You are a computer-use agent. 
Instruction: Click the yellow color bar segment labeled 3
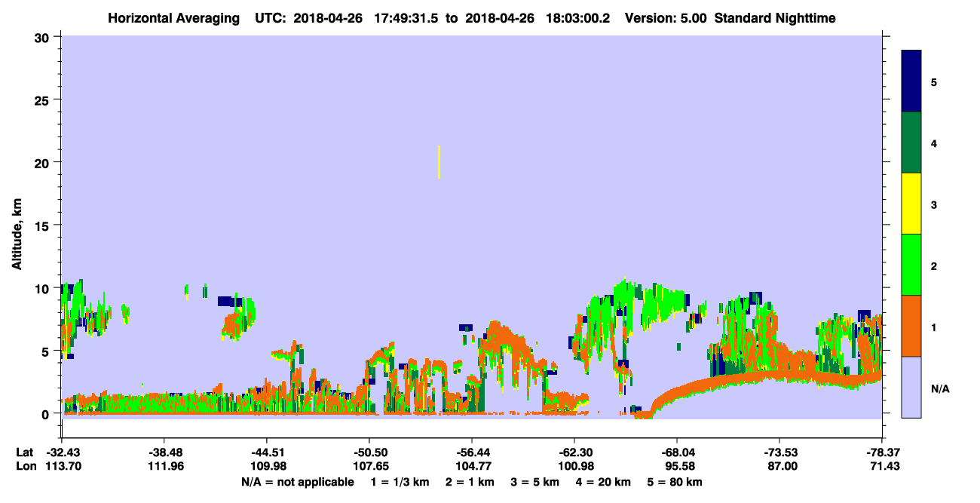click(x=911, y=204)
